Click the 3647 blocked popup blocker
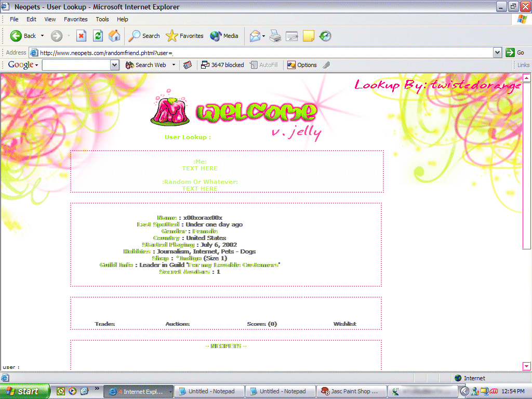The width and height of the screenshot is (532, 399). click(x=222, y=65)
